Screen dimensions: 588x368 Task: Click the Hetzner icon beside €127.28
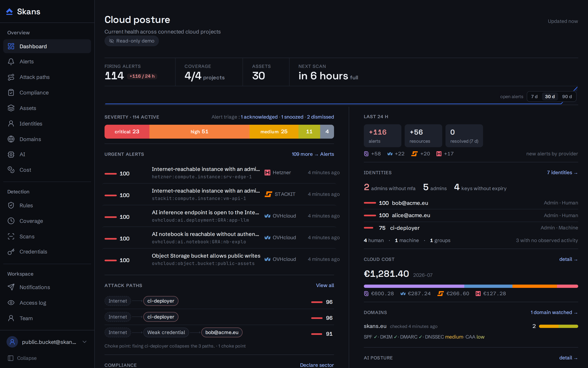478,294
